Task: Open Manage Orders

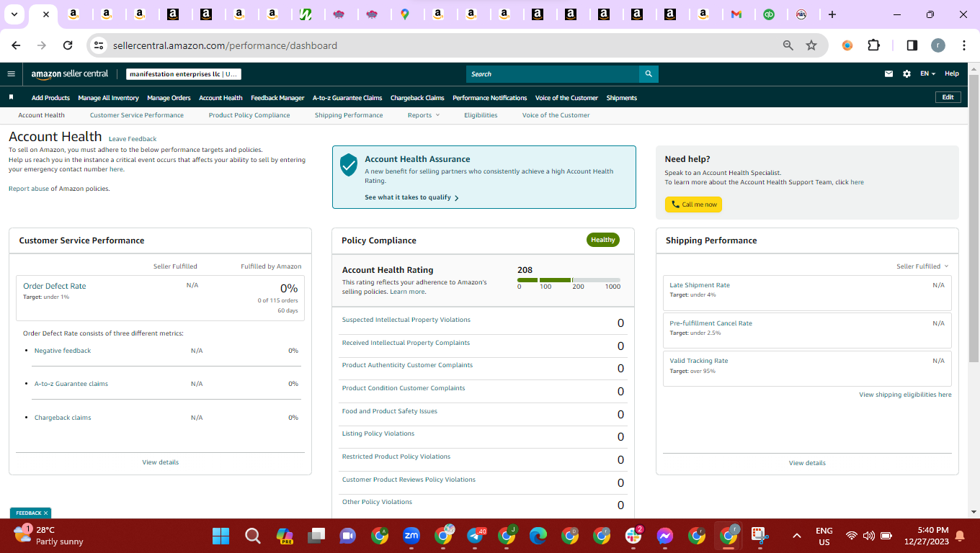Action: tap(169, 98)
